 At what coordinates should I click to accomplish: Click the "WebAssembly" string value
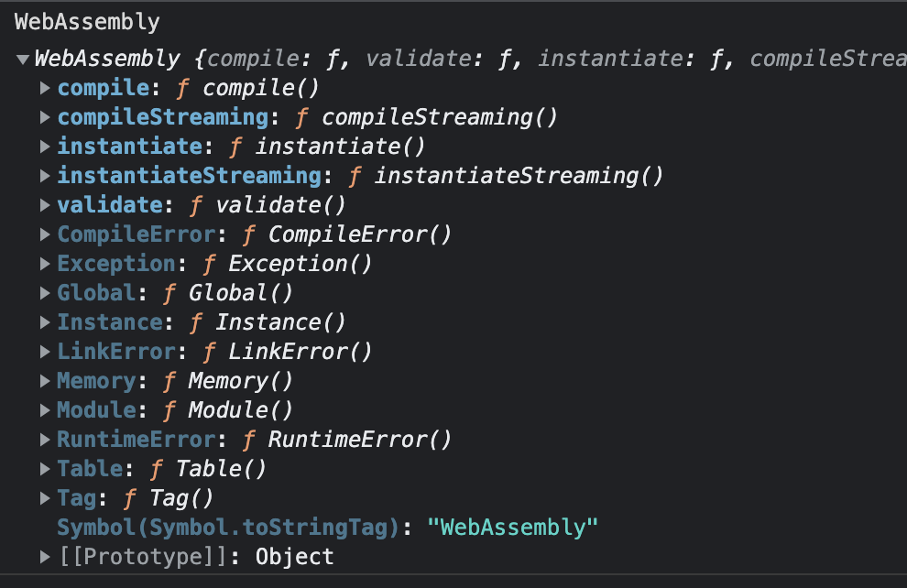tap(512, 528)
